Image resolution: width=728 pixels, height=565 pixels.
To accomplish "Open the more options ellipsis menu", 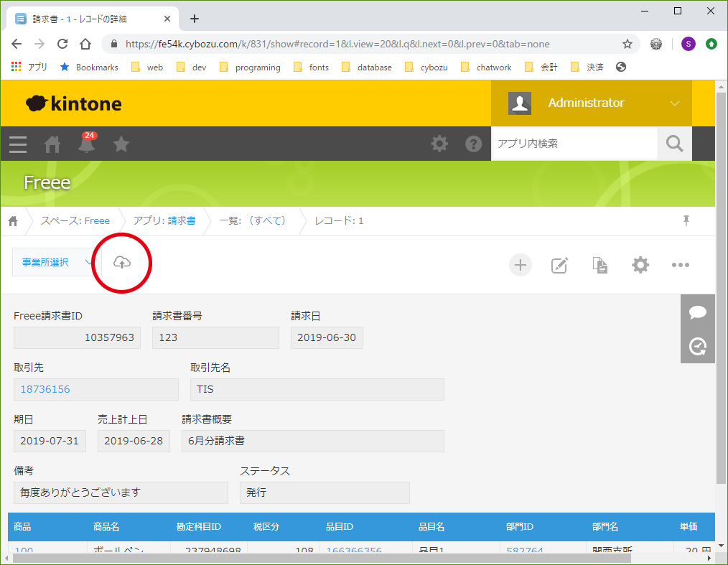I will tap(680, 265).
